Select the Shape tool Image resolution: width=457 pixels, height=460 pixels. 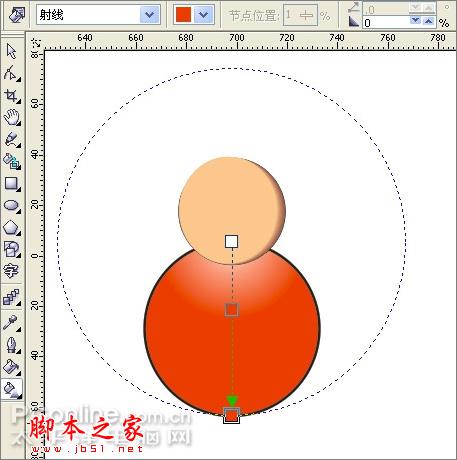coord(11,73)
